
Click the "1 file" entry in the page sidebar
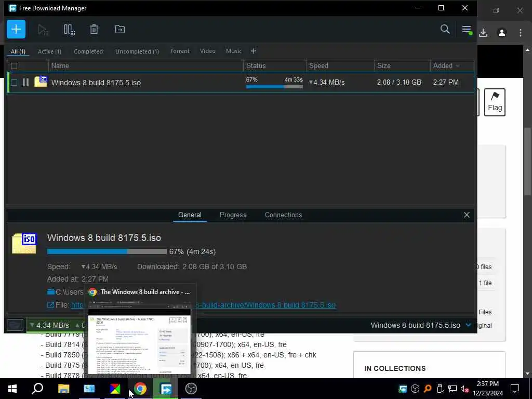pos(485,283)
